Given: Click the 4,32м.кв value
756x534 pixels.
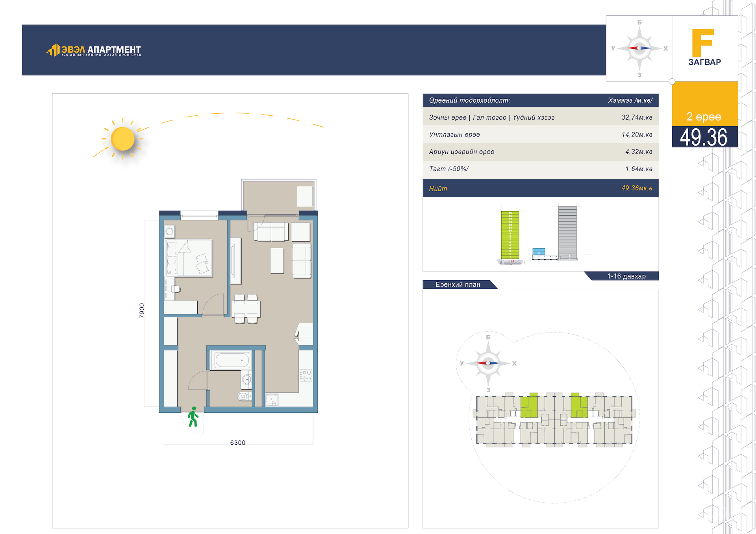Looking at the screenshot, I should (639, 152).
